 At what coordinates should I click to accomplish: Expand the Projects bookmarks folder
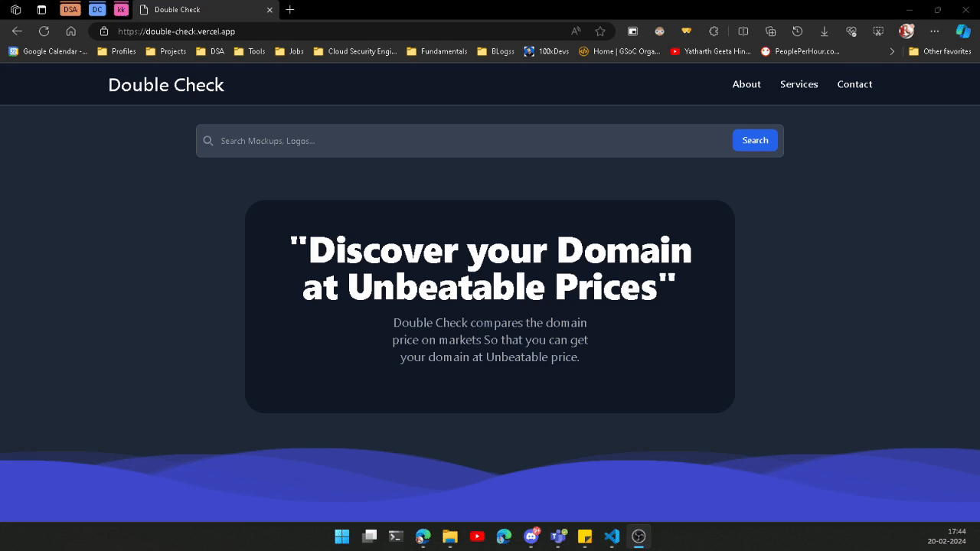point(166,51)
